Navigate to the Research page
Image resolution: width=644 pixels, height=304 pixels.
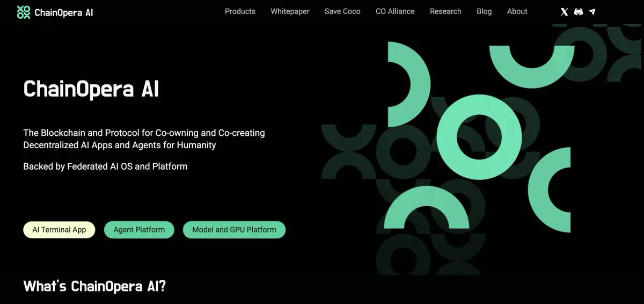point(445,11)
